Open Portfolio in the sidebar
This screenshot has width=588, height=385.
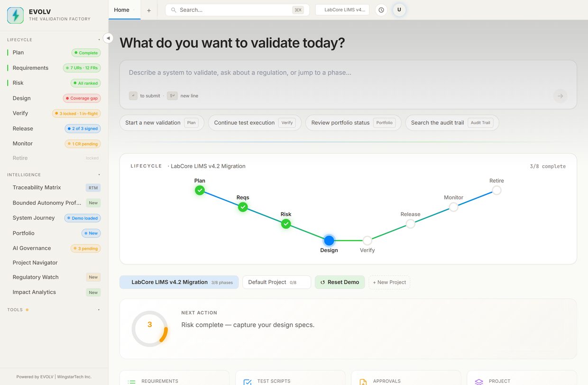coord(54,233)
